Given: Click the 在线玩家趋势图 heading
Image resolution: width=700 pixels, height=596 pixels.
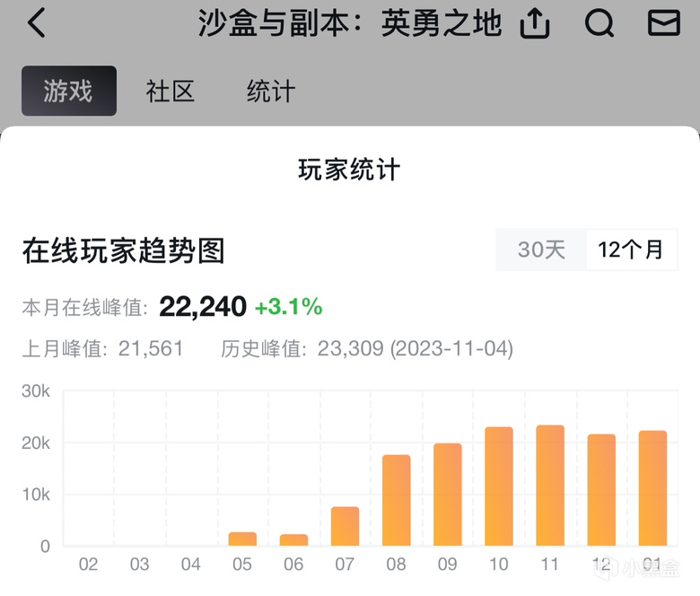Looking at the screenshot, I should pos(124,250).
